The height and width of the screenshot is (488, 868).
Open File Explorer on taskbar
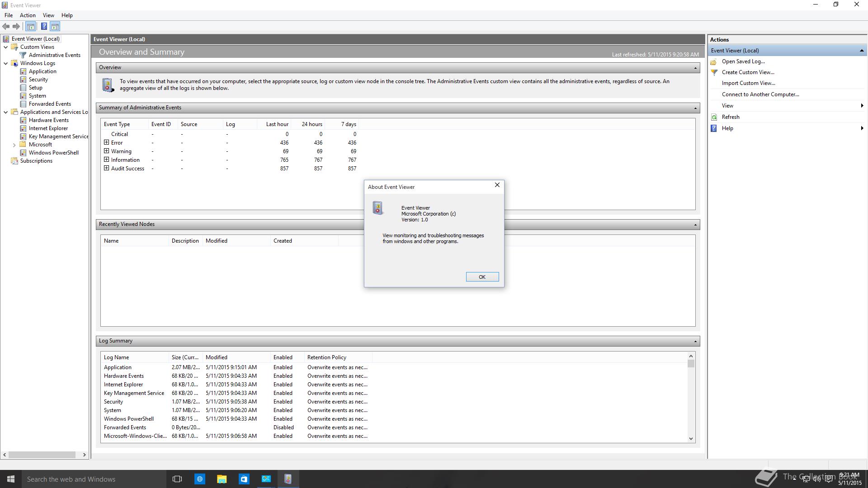tap(222, 479)
